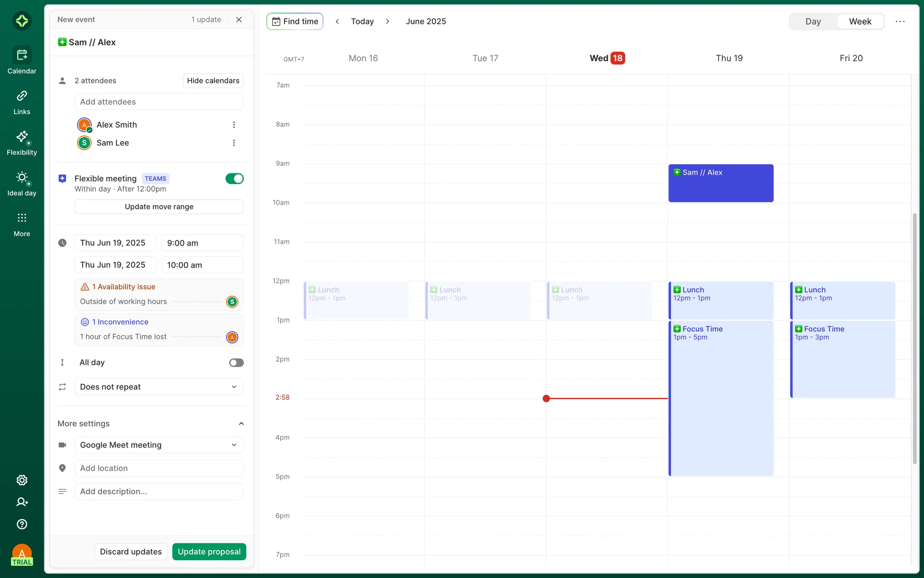Image resolution: width=924 pixels, height=578 pixels.
Task: Open the settings gear icon
Action: pyautogui.click(x=22, y=480)
